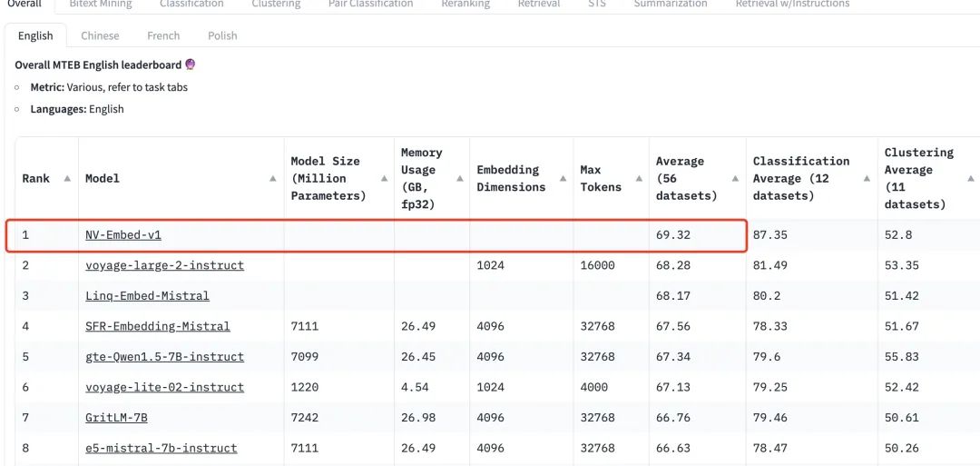Open GritLM-7B model link
The height and width of the screenshot is (466, 980).
(x=116, y=417)
